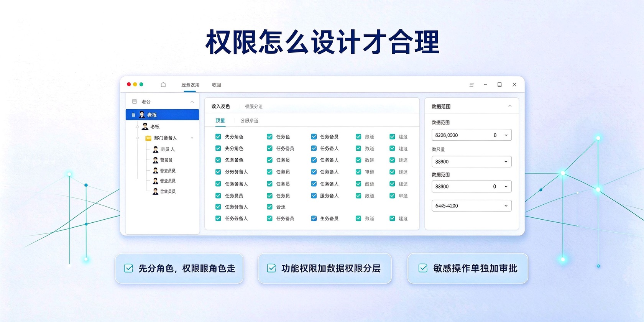Viewport: 644px width, 322px height.
Task: Click the yellow folder icon of 部门备备人
Action: click(x=148, y=138)
